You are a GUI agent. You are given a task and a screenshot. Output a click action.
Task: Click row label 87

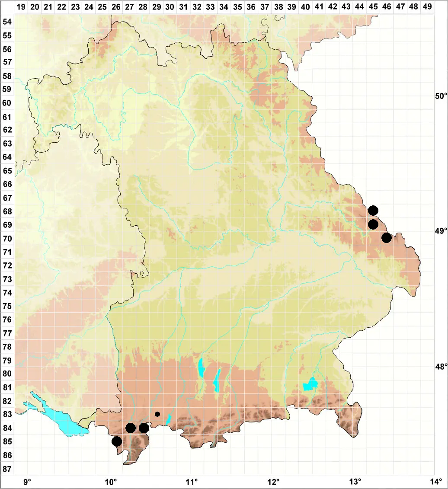(7, 469)
